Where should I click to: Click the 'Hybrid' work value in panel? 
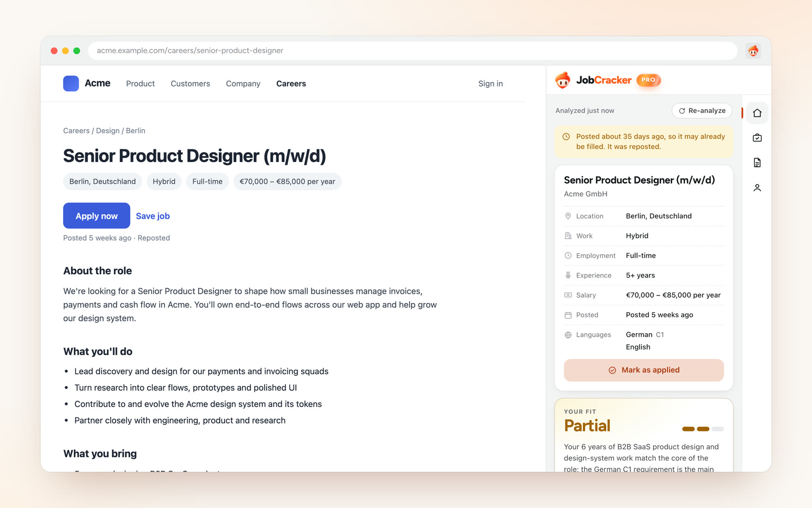[637, 236]
